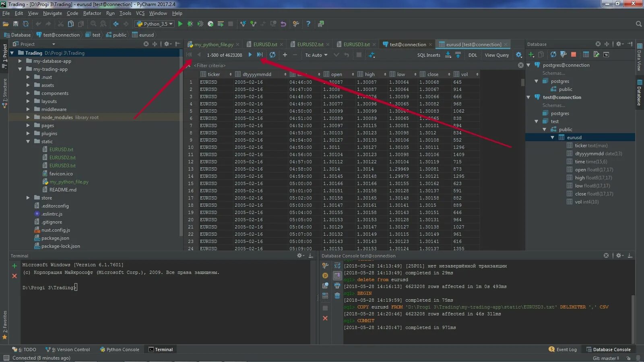Expand the store folder
644x362 pixels.
point(28,198)
